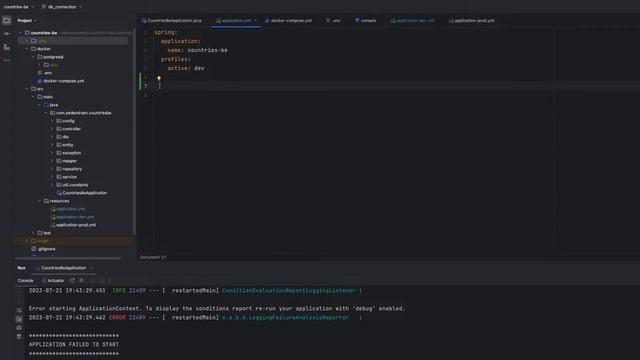Open the Project tool window icon
This screenshot has width=640, height=360.
pyautogui.click(x=7, y=20)
